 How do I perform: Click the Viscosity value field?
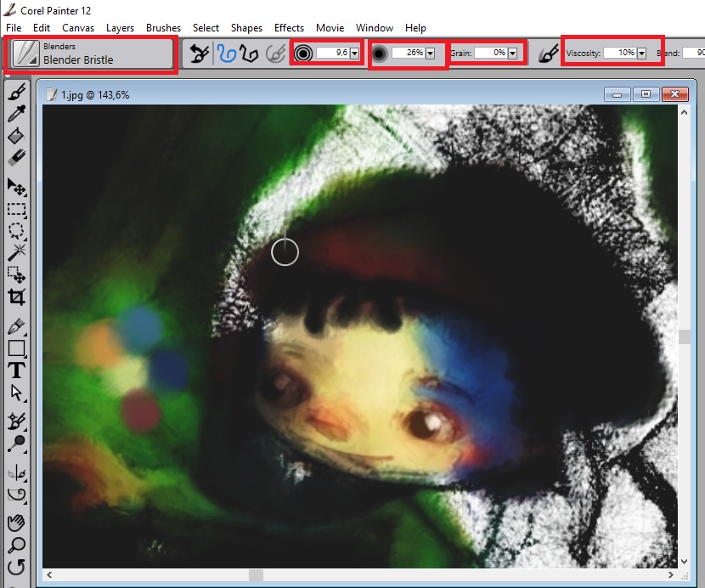click(619, 53)
